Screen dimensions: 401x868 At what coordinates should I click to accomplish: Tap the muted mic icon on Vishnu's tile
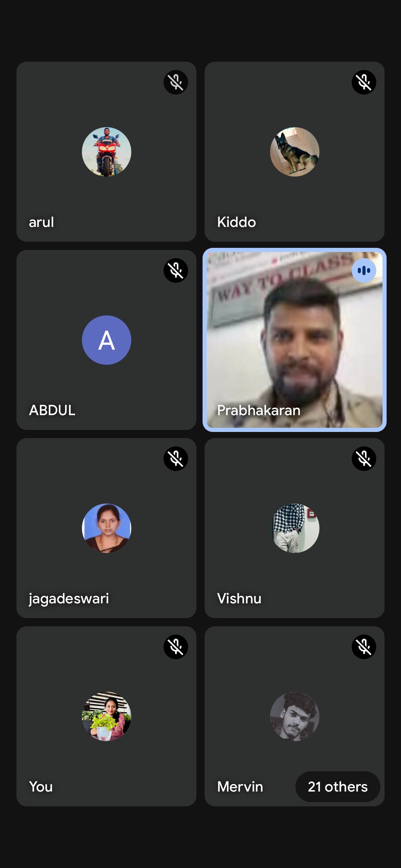tap(364, 459)
